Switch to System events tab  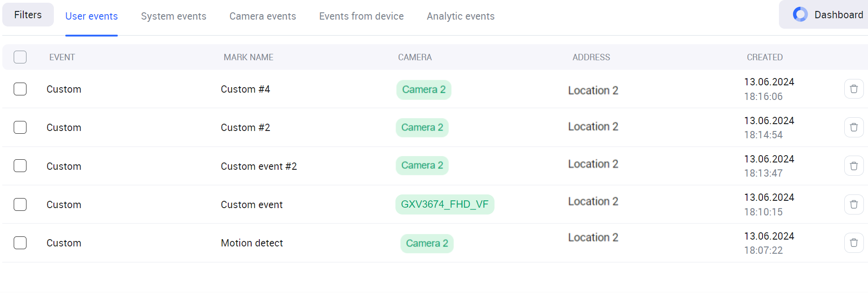point(174,16)
